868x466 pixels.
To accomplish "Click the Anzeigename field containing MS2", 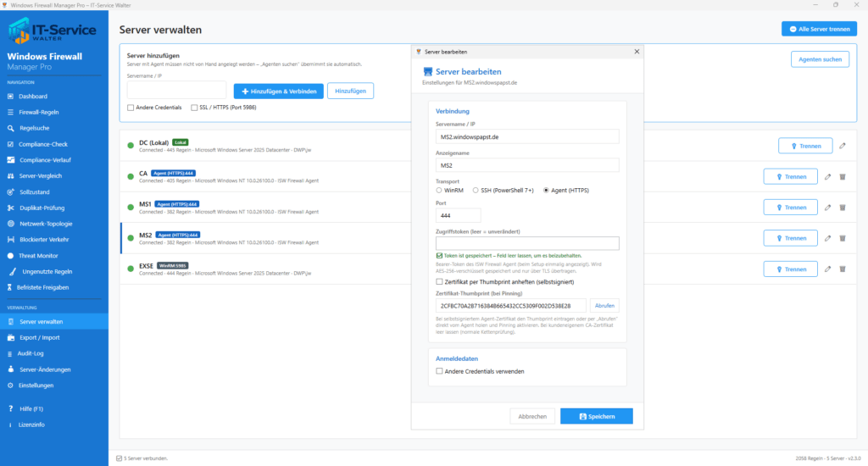I will [x=527, y=165].
